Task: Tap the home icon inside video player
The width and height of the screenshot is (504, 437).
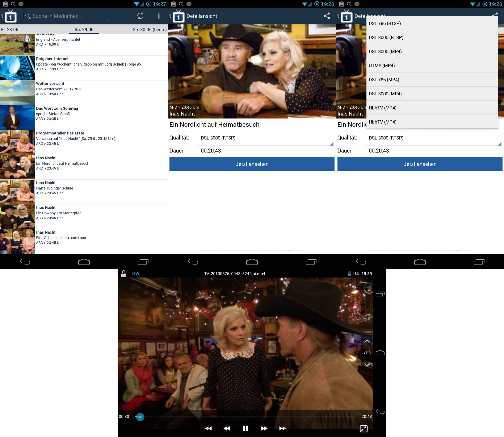Action: (380, 353)
